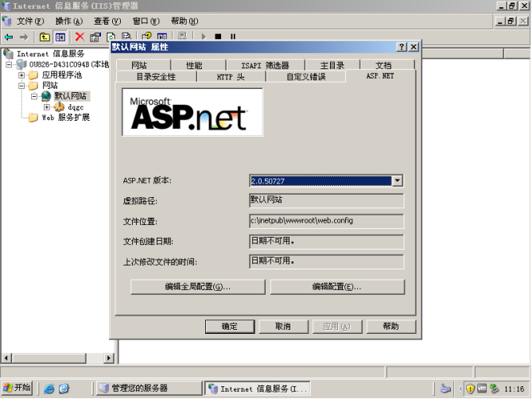Switch to the HTTP 头 tab
This screenshot has height=399, width=532.
click(231, 76)
